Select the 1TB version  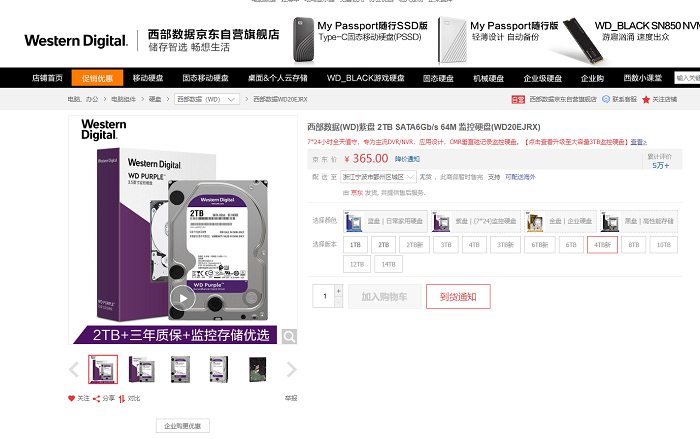click(355, 245)
